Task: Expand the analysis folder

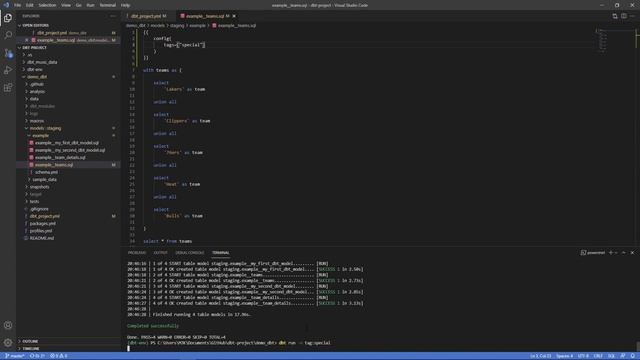Action: 37,91
